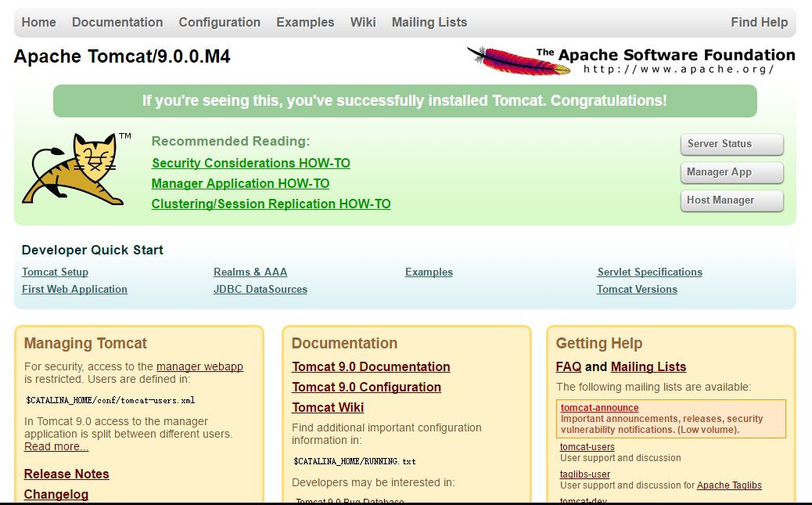
Task: Open Documentation in the top navigation bar
Action: click(117, 22)
